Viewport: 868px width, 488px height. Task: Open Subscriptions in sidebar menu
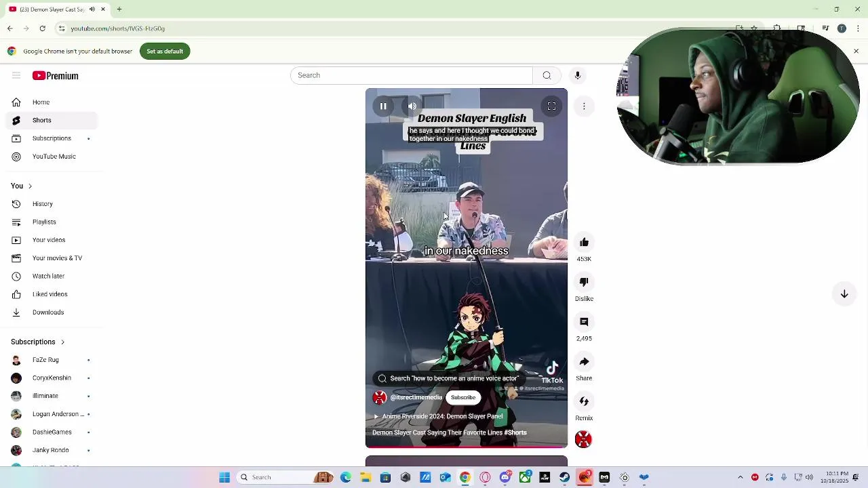coord(52,138)
